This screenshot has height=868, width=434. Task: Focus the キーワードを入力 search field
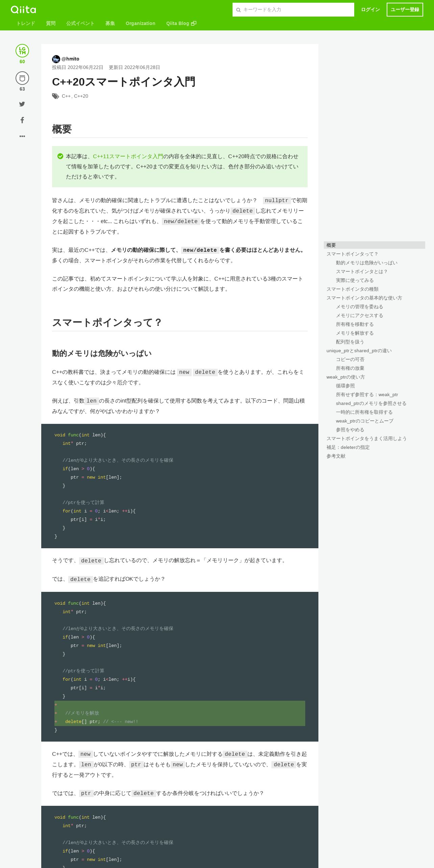click(293, 10)
